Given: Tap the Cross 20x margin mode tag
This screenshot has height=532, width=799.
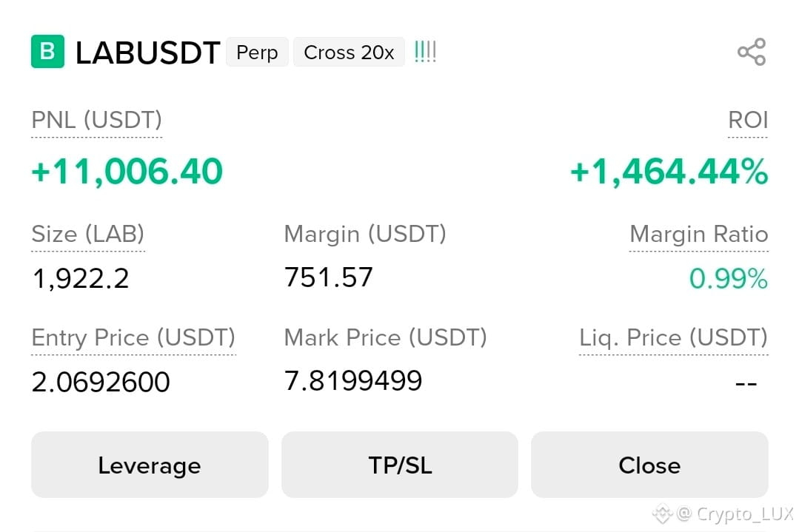Looking at the screenshot, I should coord(349,52).
